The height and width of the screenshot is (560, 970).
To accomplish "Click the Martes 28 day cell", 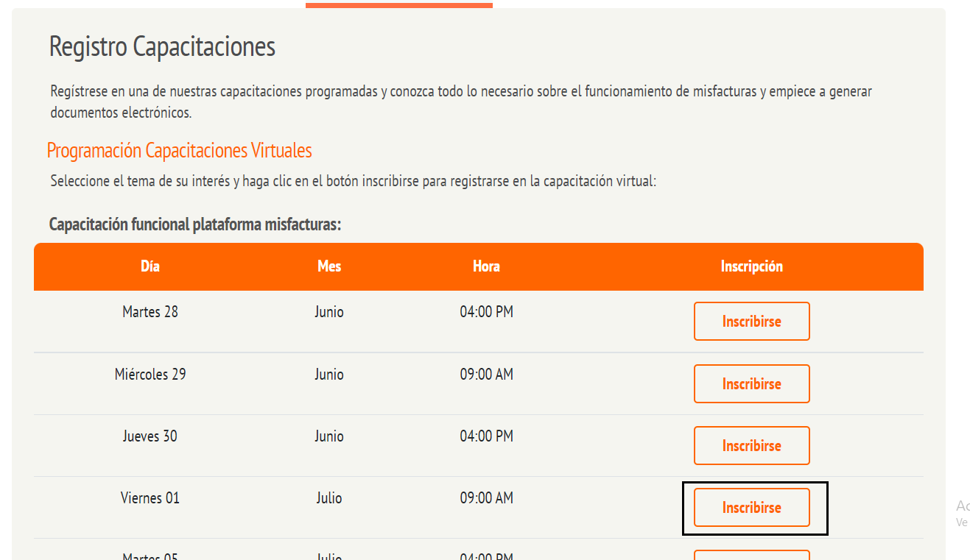I will point(150,312).
